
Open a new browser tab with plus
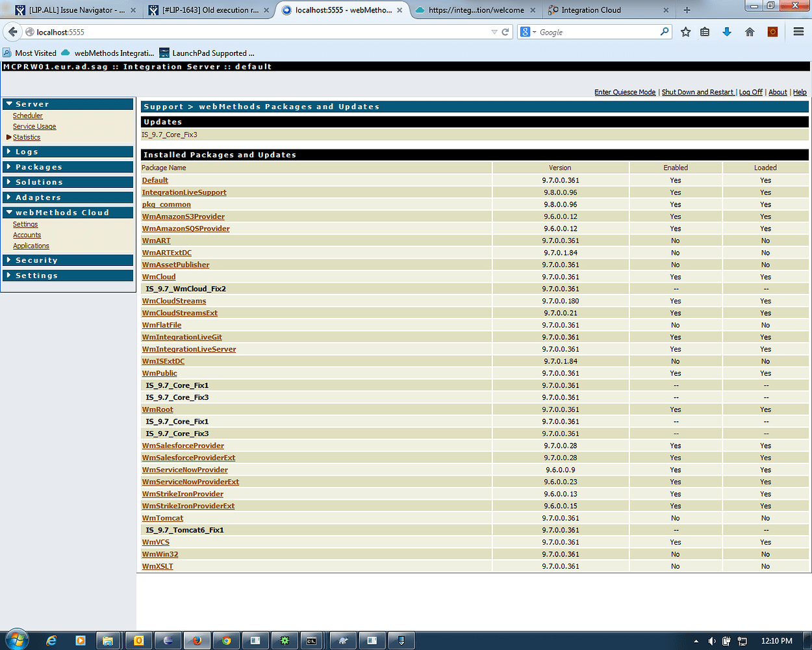(x=687, y=10)
